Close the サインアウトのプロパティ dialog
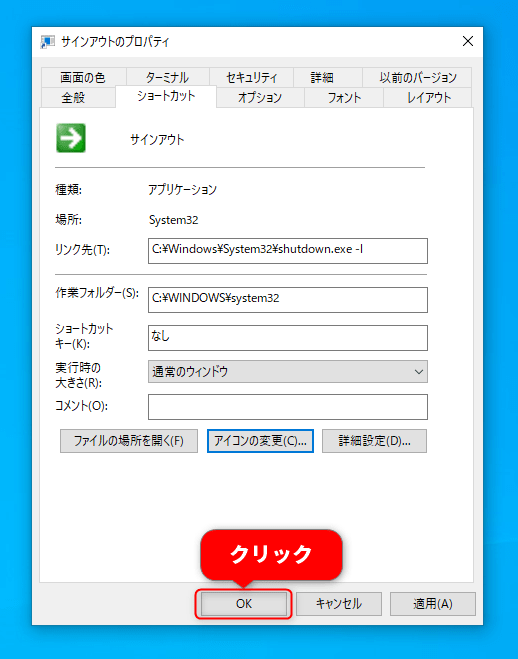This screenshot has height=659, width=518. (x=468, y=41)
